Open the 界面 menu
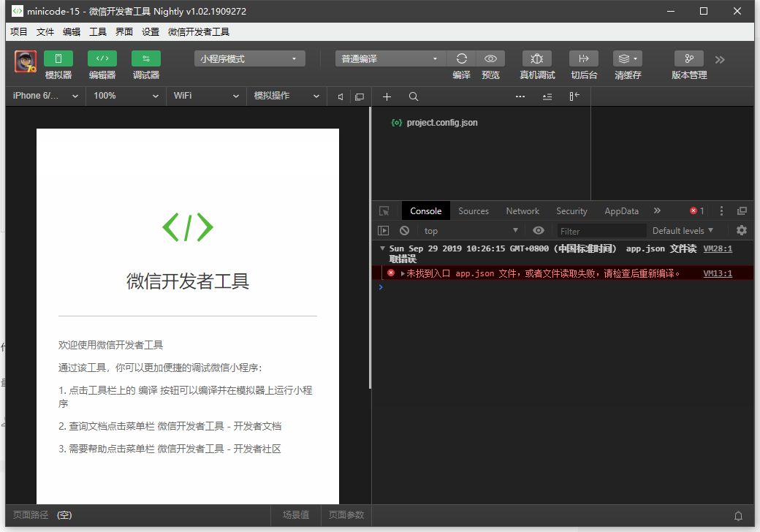760x532 pixels. (124, 32)
